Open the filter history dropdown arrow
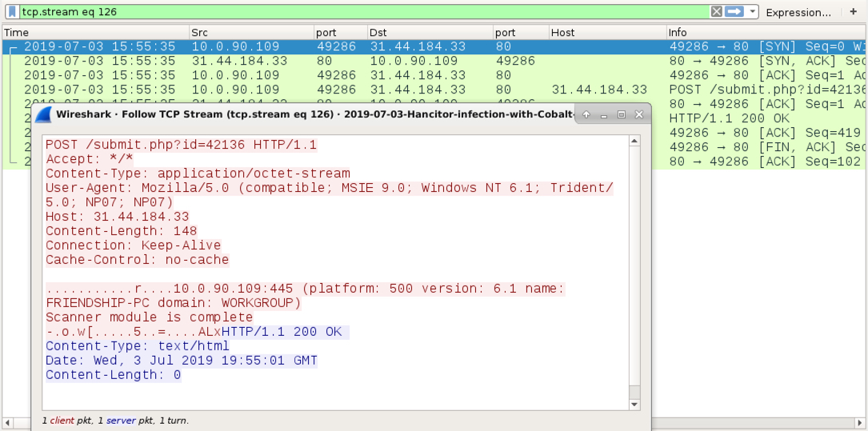The width and height of the screenshot is (868, 431). click(x=752, y=12)
